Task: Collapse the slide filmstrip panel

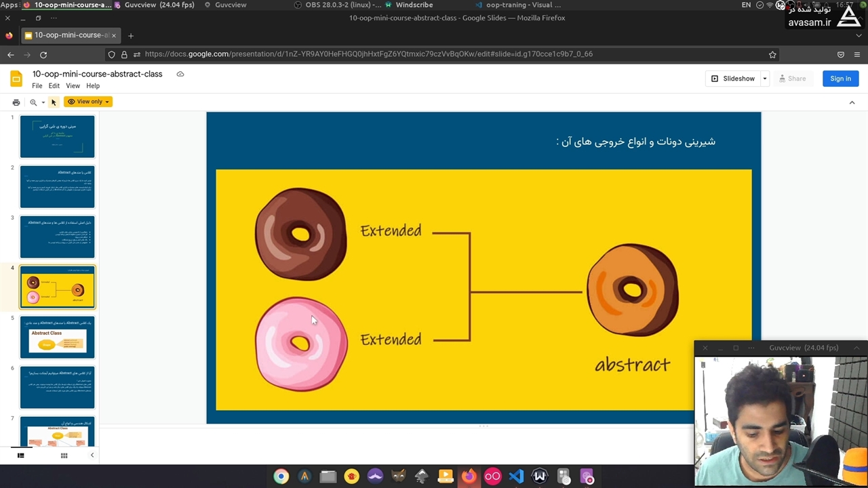Action: pos(92,455)
